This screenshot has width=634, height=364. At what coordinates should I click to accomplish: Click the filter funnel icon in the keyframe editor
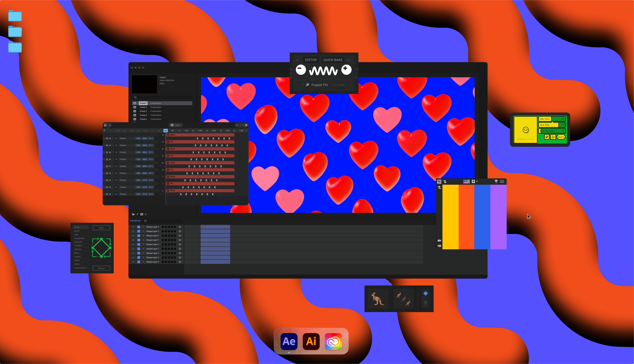[x=104, y=131]
